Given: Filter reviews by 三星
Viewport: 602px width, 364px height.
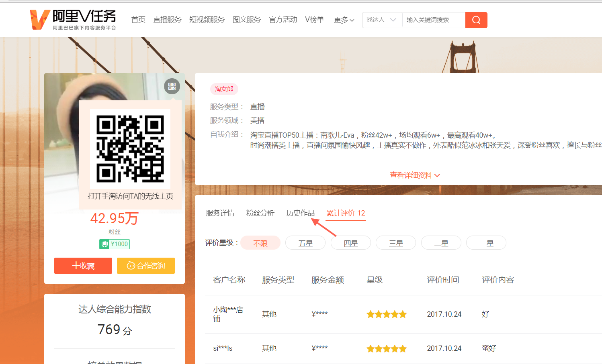Looking at the screenshot, I should (x=396, y=243).
